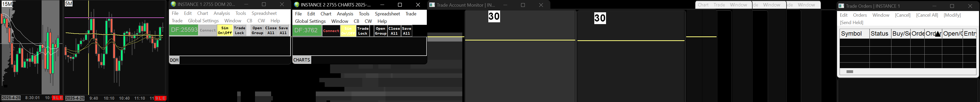Select the CHARTS tab in INSTANCE 2
The height and width of the screenshot is (102, 980).
click(302, 60)
